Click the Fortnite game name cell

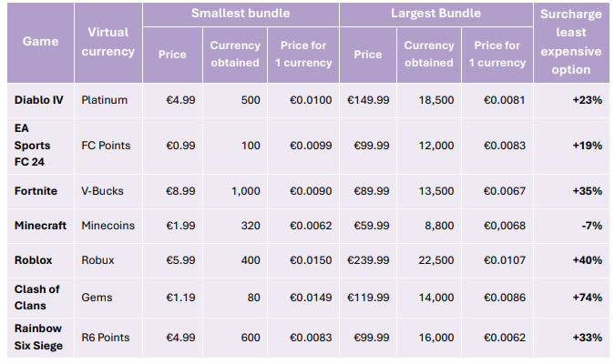coord(37,191)
